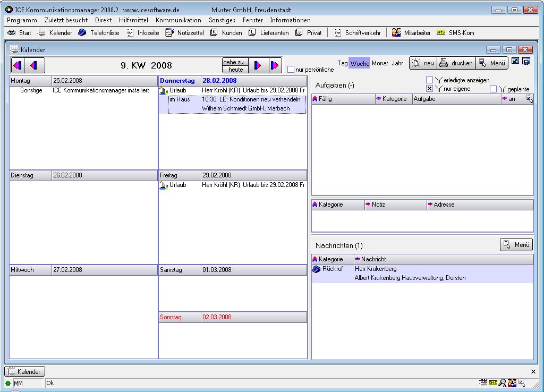The height and width of the screenshot is (392, 544).
Task: Open the Menü dropdown beside drucken
Action: [x=491, y=63]
